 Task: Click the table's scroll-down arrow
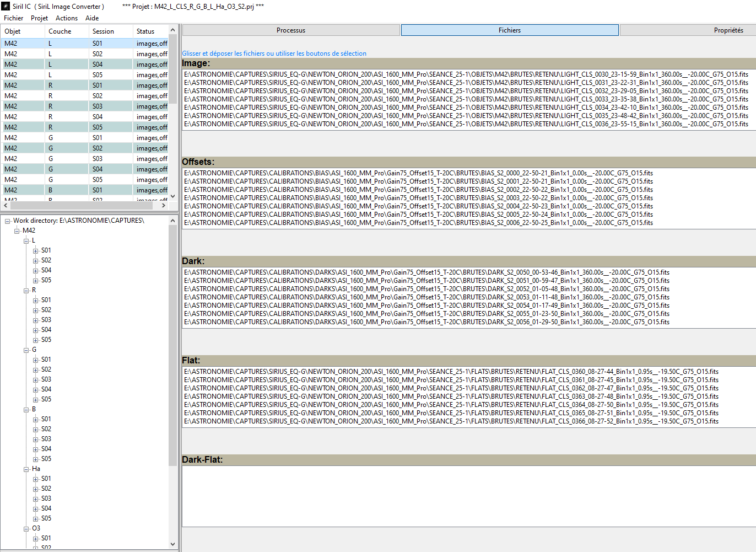172,196
